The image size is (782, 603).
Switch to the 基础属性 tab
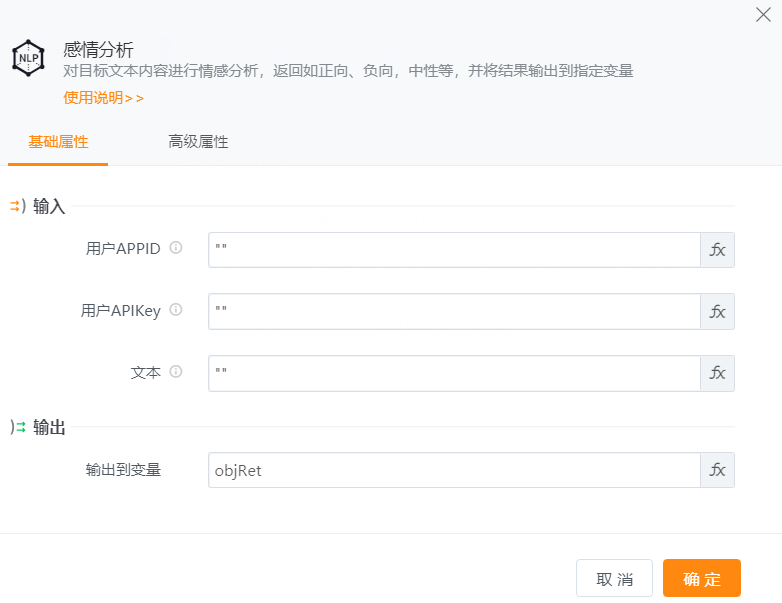pyautogui.click(x=58, y=142)
